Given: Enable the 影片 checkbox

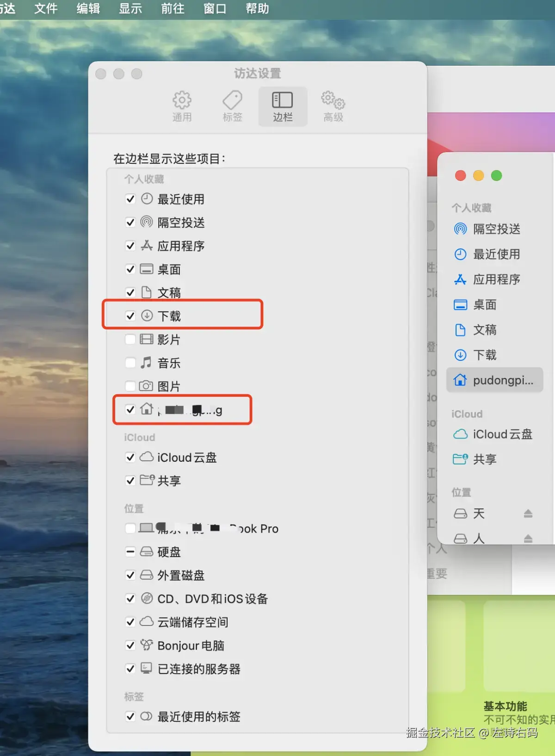Looking at the screenshot, I should pyautogui.click(x=130, y=339).
